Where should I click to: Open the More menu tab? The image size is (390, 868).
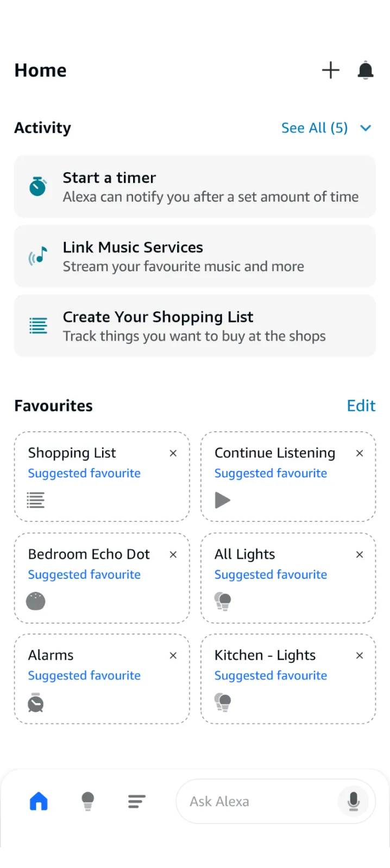coord(136,801)
